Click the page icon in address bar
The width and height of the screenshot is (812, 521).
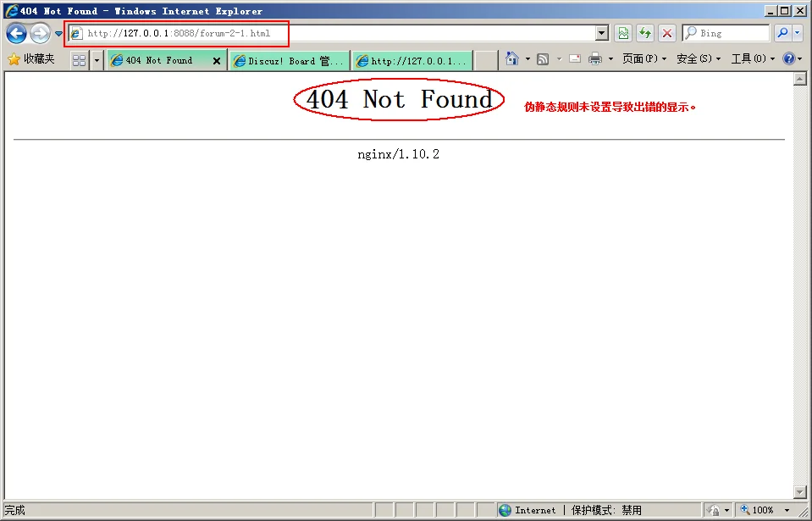pyautogui.click(x=77, y=33)
